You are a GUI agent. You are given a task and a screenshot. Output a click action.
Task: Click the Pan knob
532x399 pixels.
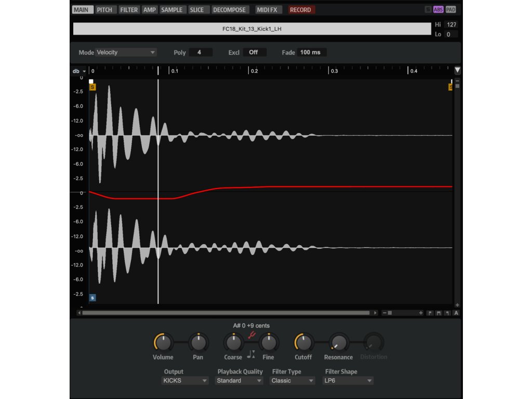coord(198,342)
